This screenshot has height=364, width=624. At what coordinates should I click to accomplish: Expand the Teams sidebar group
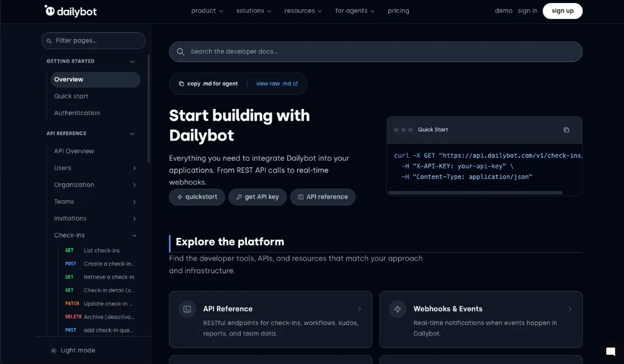tap(134, 202)
